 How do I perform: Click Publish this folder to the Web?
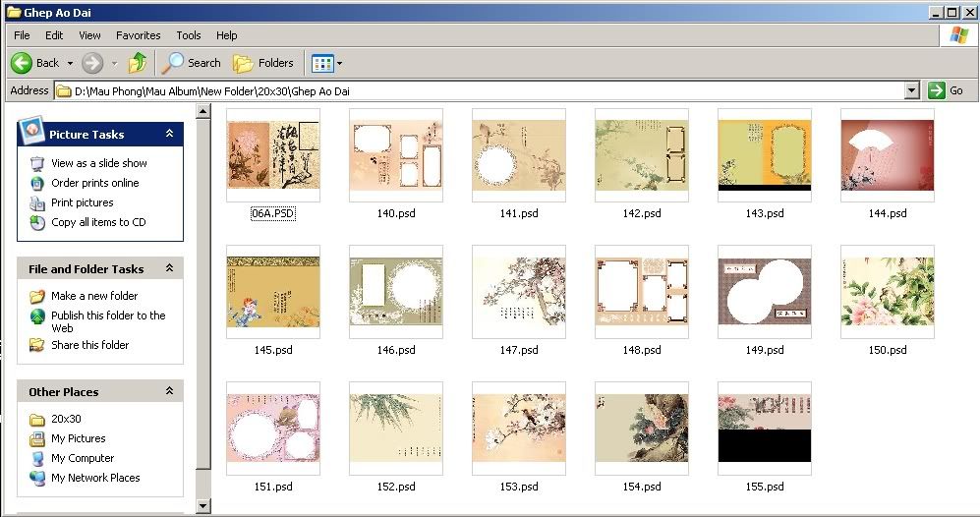tap(108, 322)
